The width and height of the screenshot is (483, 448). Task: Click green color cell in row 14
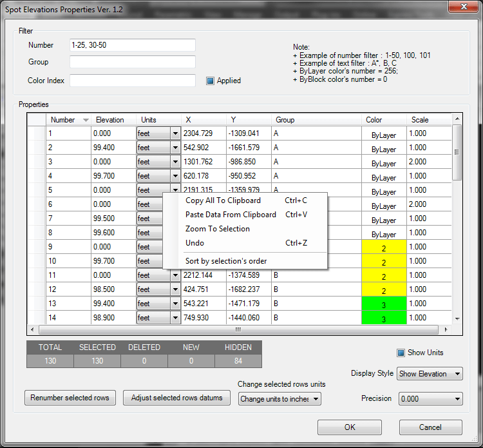(x=384, y=318)
